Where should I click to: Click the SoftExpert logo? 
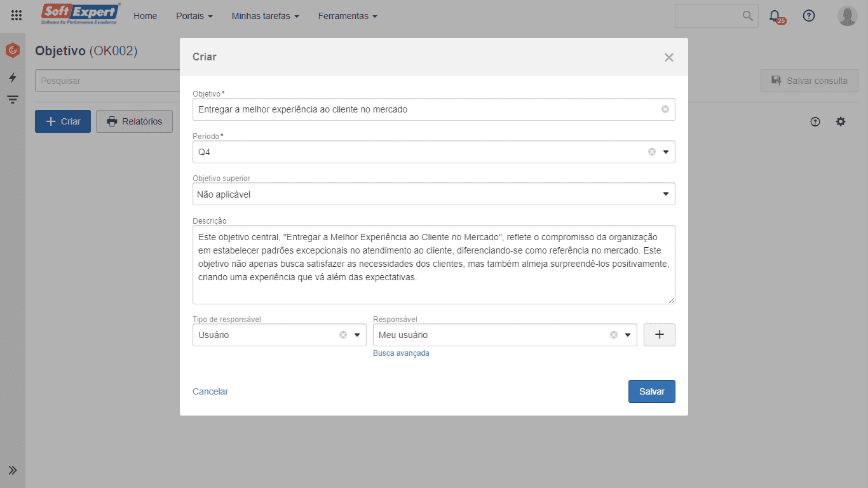point(80,15)
